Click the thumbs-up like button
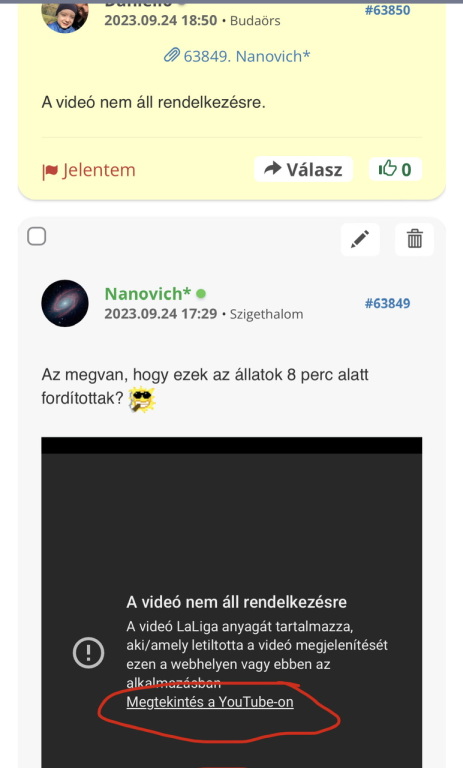This screenshot has height=768, width=463. coord(395,169)
